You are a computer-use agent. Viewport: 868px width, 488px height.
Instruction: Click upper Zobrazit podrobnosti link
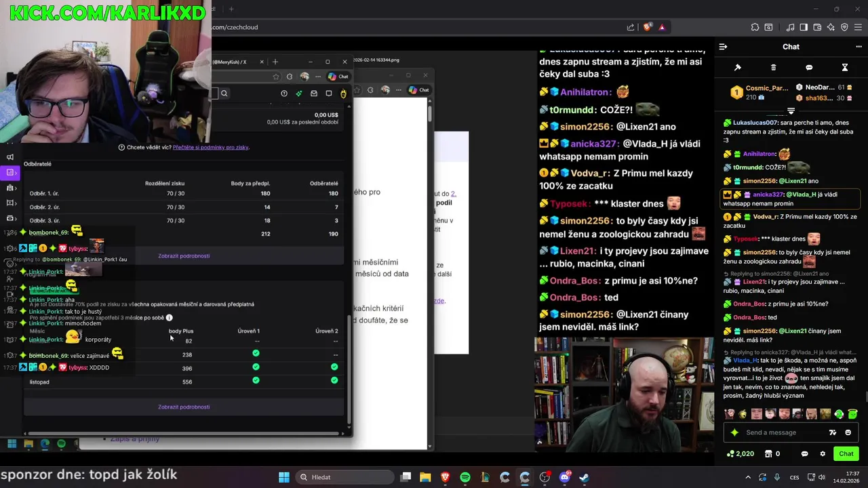(x=184, y=256)
